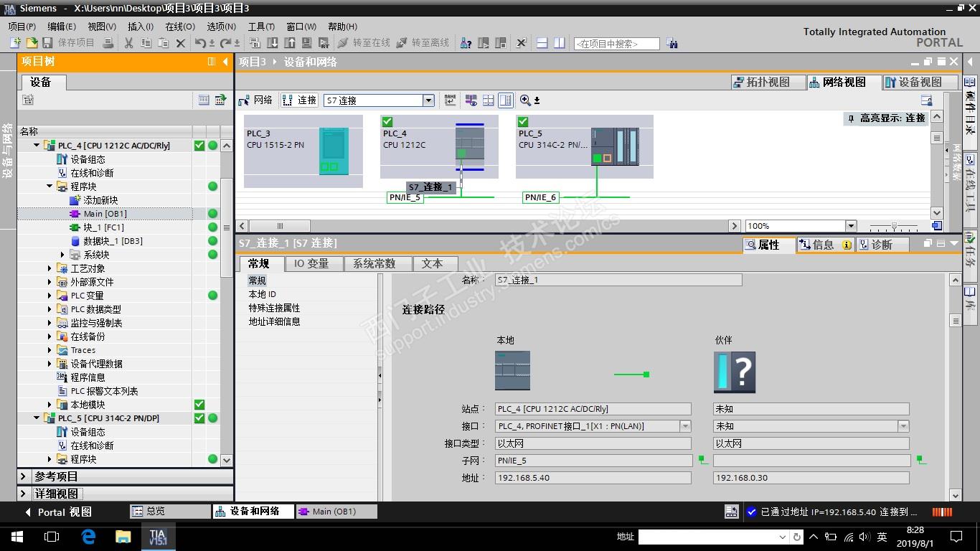The width and height of the screenshot is (980, 551).
Task: Click the 转至在线 go online button
Action: pos(364,43)
